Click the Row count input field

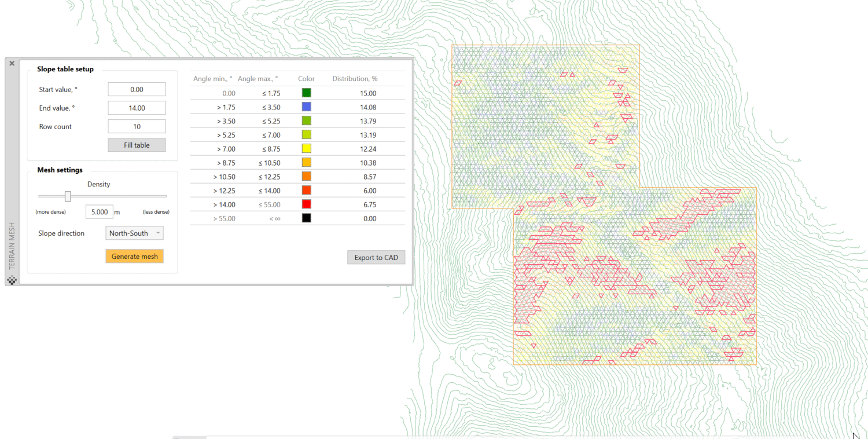coord(137,126)
